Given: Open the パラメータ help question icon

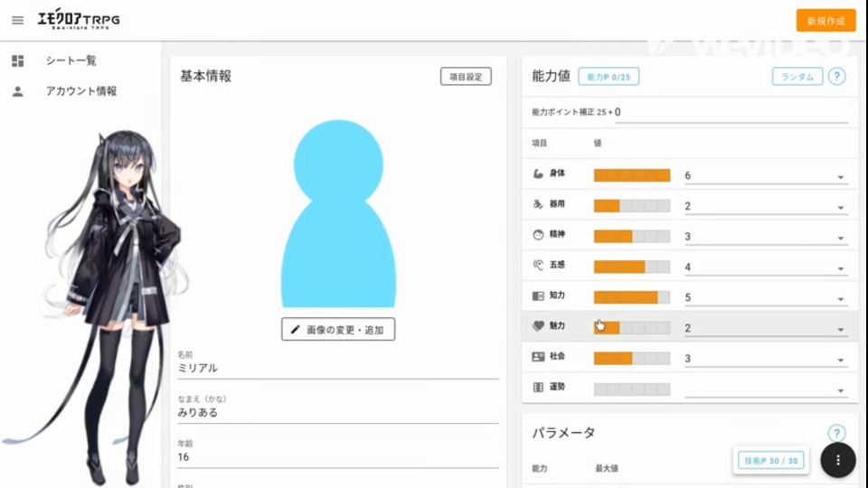Looking at the screenshot, I should point(836,433).
